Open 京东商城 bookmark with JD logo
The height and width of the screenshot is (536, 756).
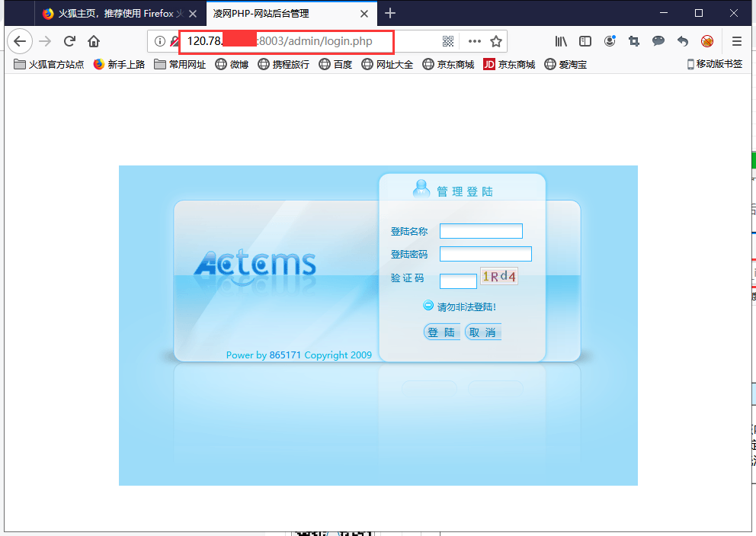pos(509,64)
